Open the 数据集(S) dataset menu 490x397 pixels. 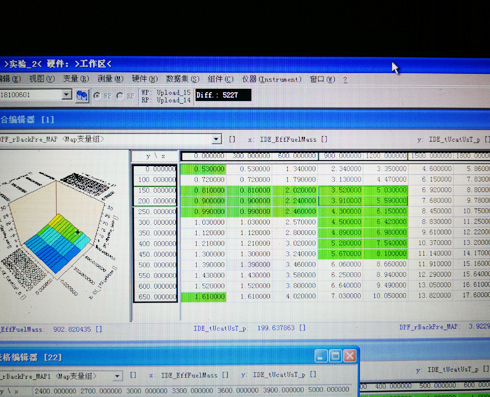click(182, 79)
